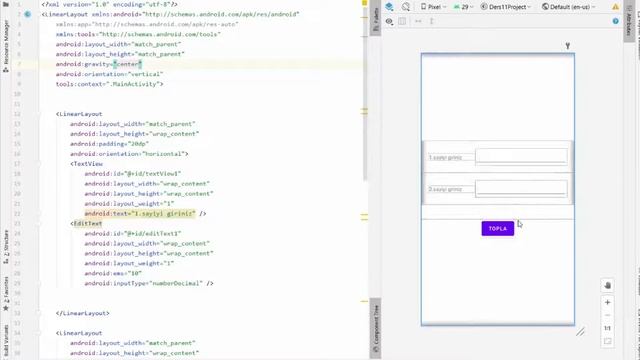Open the Structure tool window tab
This screenshot has width=640, height=360.
tap(6, 247)
